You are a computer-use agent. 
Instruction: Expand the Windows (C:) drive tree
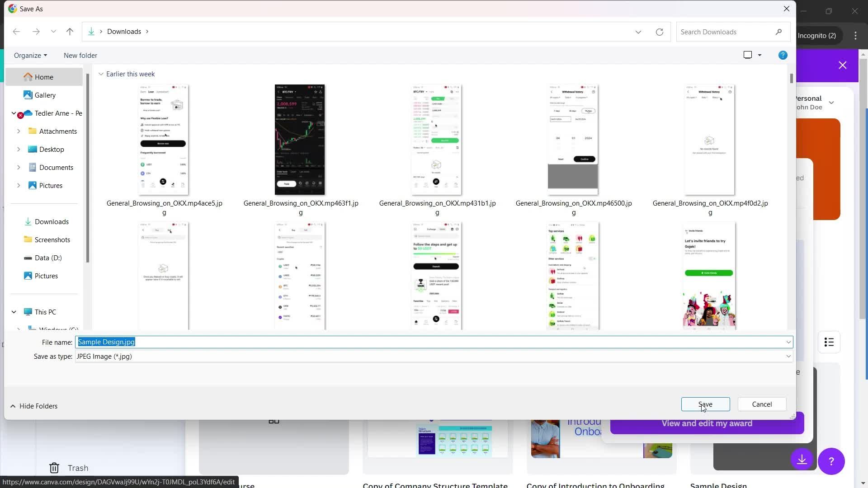pos(19,329)
